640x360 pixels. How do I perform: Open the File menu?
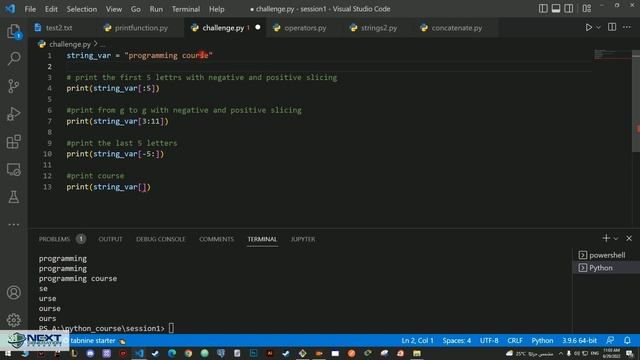pyautogui.click(x=30, y=9)
